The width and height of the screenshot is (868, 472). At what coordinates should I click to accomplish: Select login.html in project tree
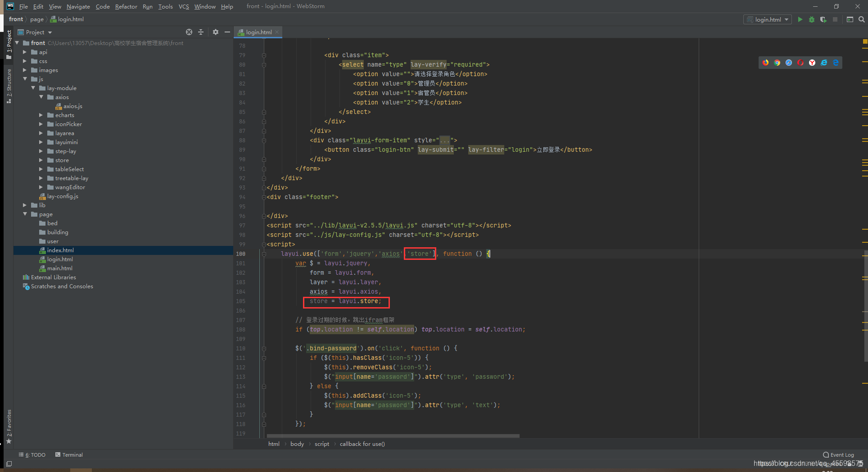[x=60, y=259]
